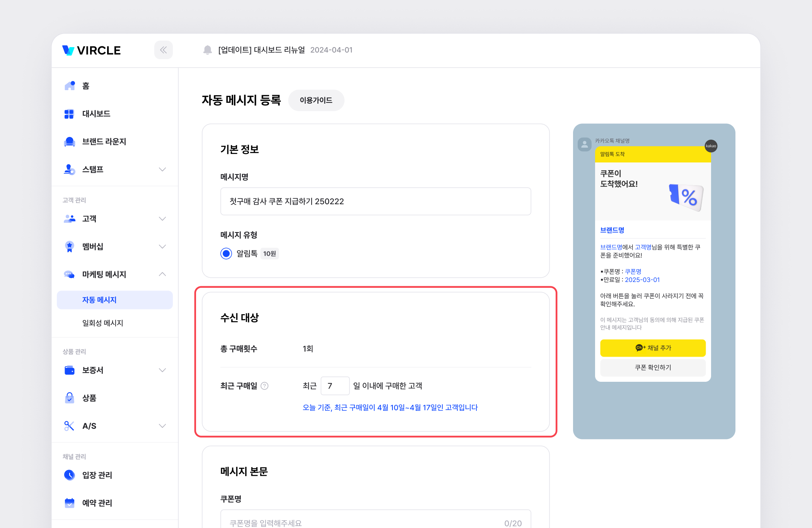
Task: Open the 대시보드 grid icon
Action: point(69,114)
